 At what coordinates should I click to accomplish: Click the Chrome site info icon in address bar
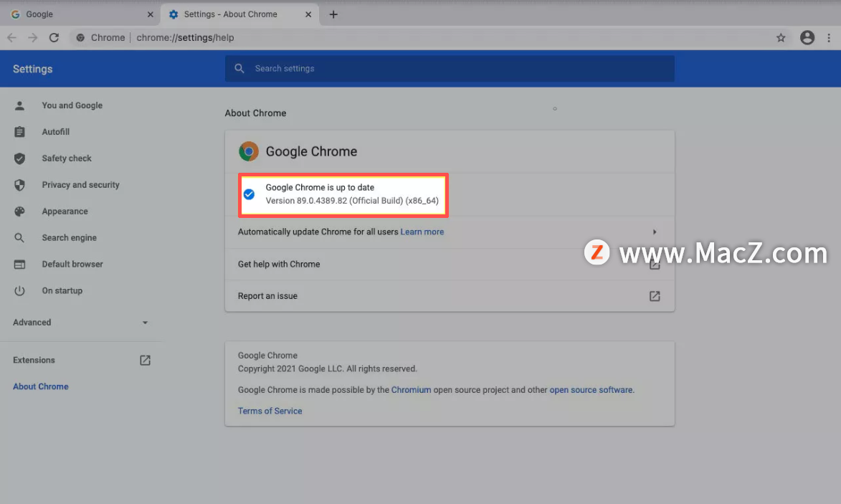(80, 37)
